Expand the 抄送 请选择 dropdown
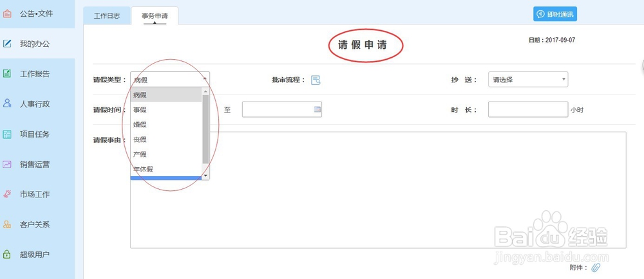Image resolution: width=644 pixels, height=279 pixels. coord(528,80)
